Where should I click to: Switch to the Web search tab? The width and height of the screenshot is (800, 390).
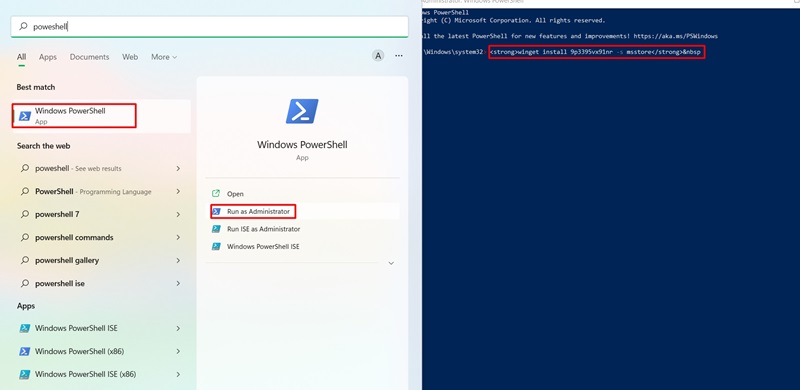[130, 57]
